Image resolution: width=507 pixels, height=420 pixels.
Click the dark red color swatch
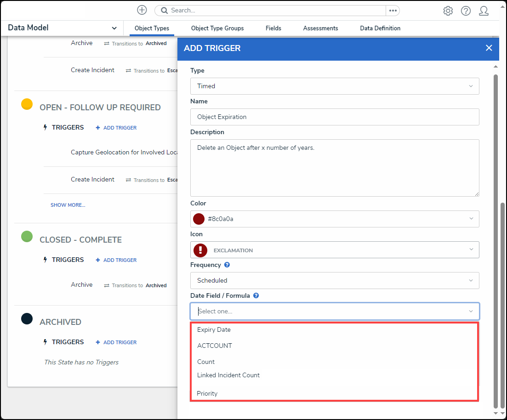(199, 219)
